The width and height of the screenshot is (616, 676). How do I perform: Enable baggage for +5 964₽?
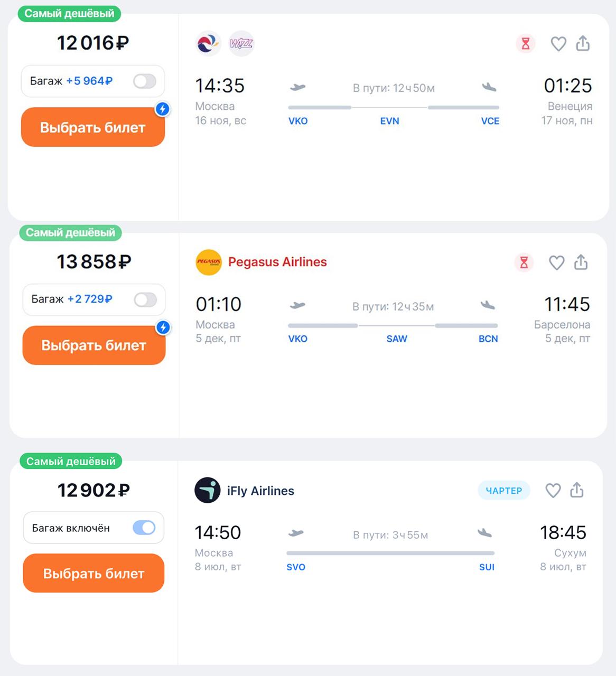(144, 81)
